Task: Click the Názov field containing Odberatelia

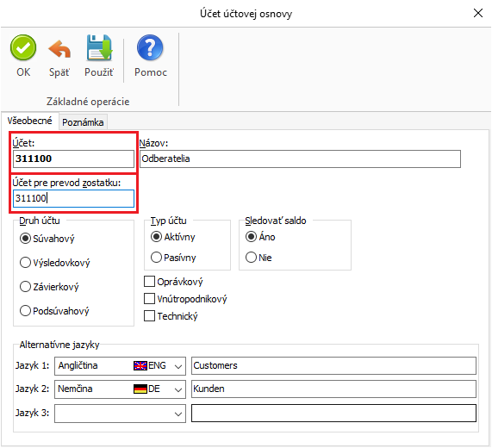Action: click(300, 159)
